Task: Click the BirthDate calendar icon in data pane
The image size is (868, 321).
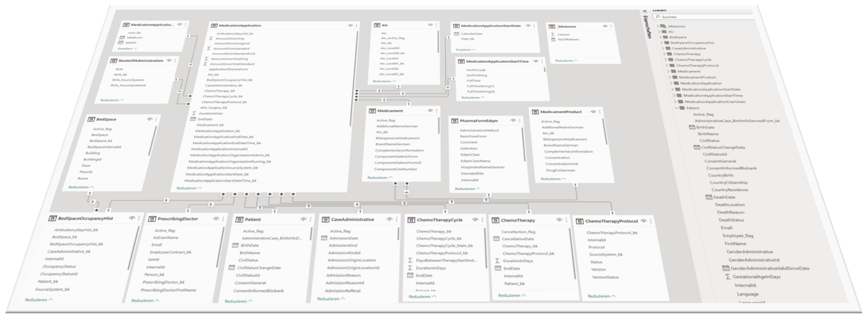Action: tap(692, 127)
